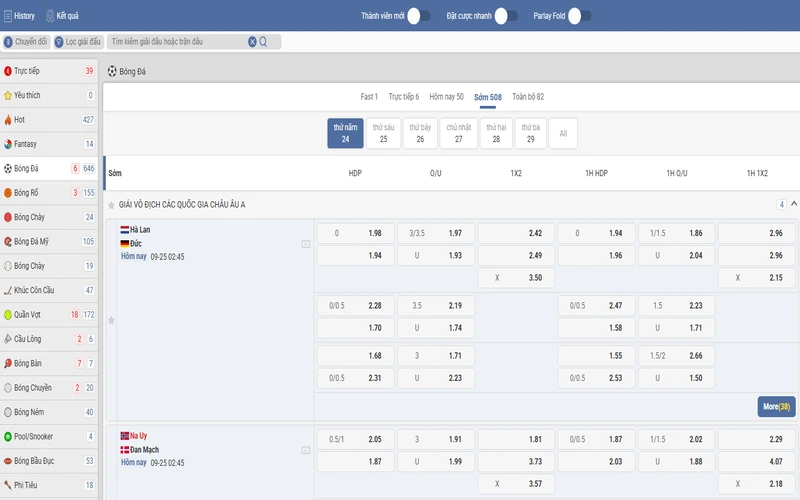Select the Hot flame icon

tap(8, 120)
